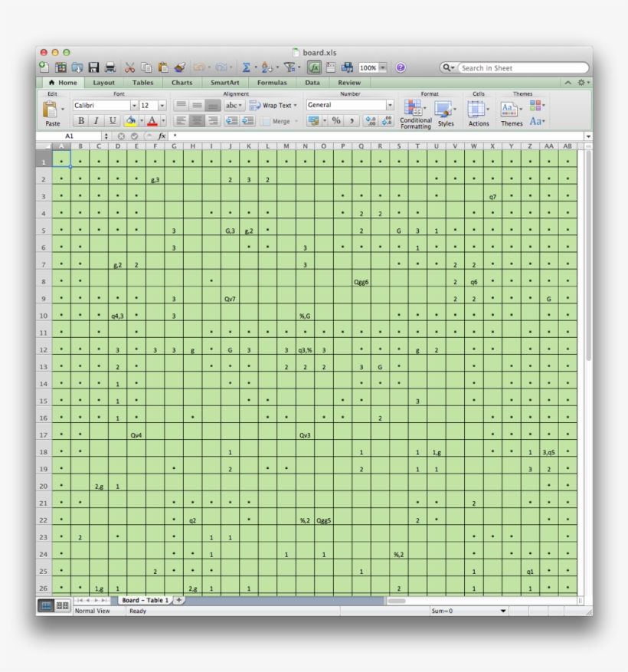Click the Copy icon in the toolbar
Screen dimensions: 628x672
tap(146, 67)
